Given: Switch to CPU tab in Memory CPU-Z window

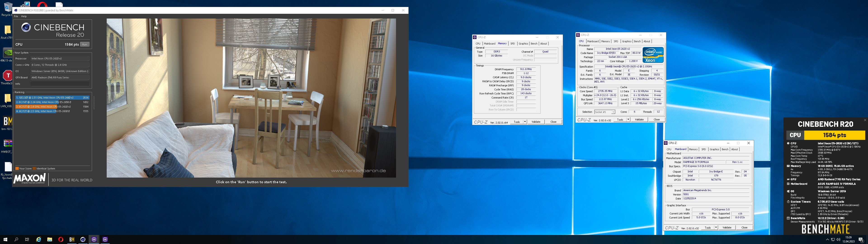Looking at the screenshot, I should tap(478, 43).
